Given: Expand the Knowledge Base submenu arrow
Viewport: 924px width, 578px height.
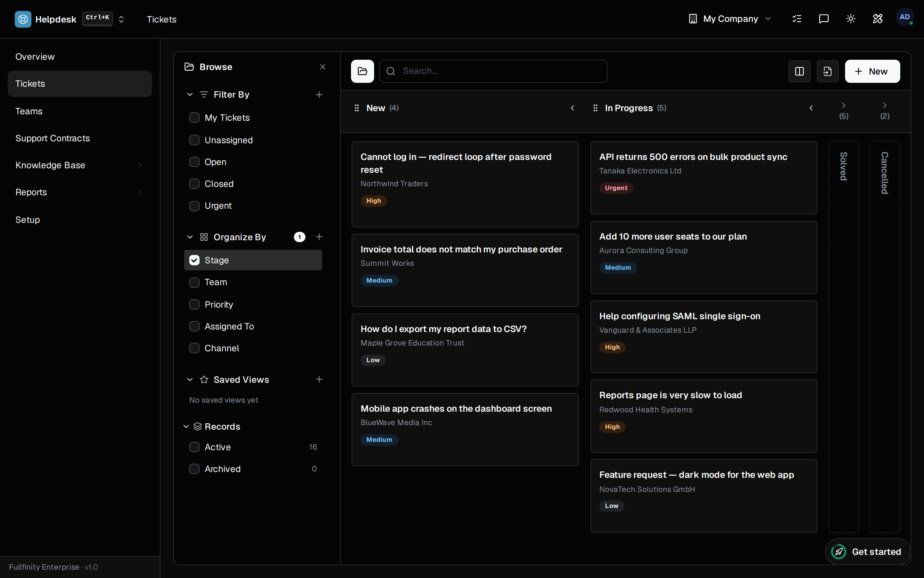Looking at the screenshot, I should pyautogui.click(x=140, y=165).
